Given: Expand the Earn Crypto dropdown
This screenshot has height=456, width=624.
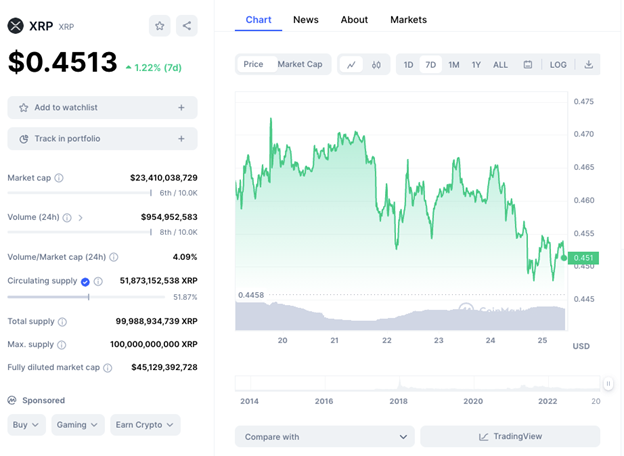Looking at the screenshot, I should (x=145, y=425).
